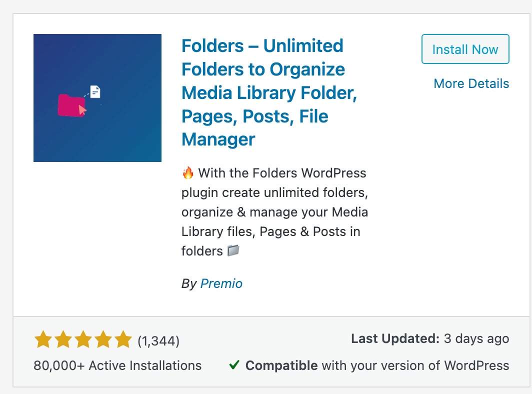The width and height of the screenshot is (532, 394).
Task: Click the 80,000+ Active Installations text
Action: (x=117, y=365)
